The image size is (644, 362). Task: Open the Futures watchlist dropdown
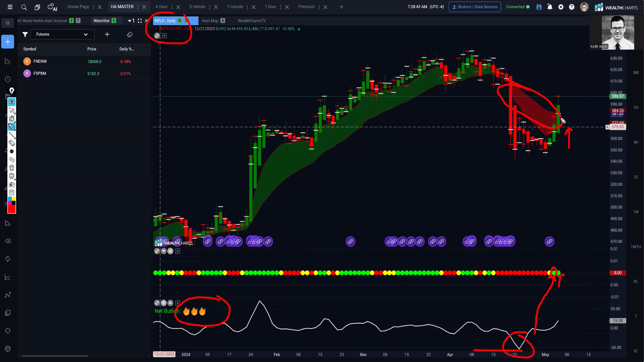[62, 34]
